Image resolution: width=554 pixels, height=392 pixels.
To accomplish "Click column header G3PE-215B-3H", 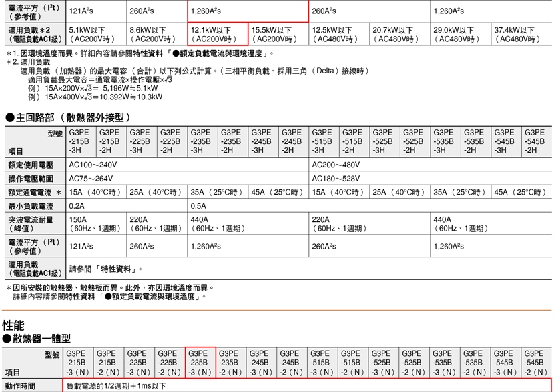I will click(x=81, y=141).
